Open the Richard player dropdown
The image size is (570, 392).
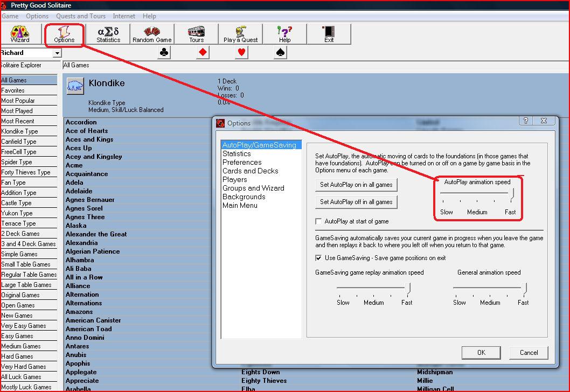(57, 53)
